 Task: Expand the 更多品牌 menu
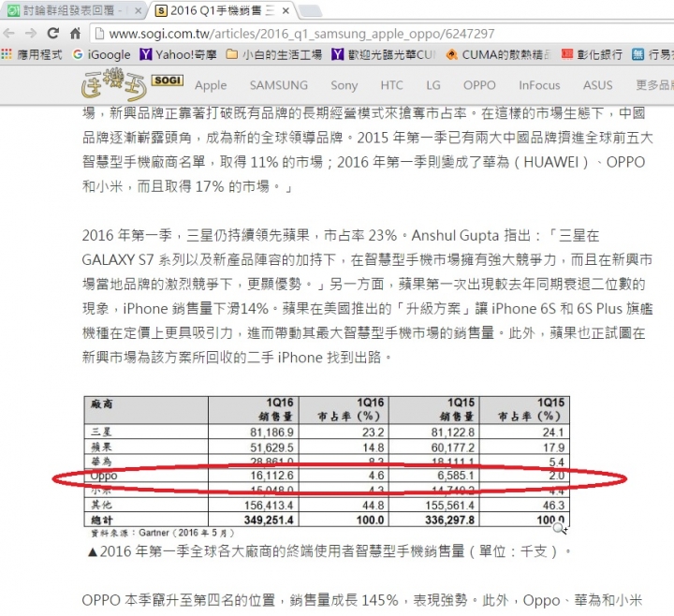point(653,85)
